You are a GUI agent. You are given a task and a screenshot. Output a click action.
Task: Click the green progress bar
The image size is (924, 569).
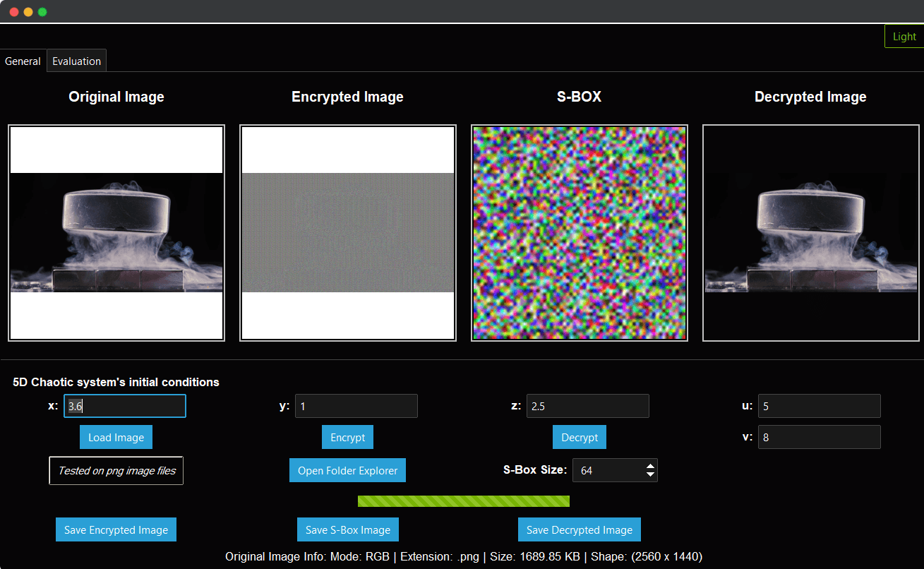click(x=464, y=501)
